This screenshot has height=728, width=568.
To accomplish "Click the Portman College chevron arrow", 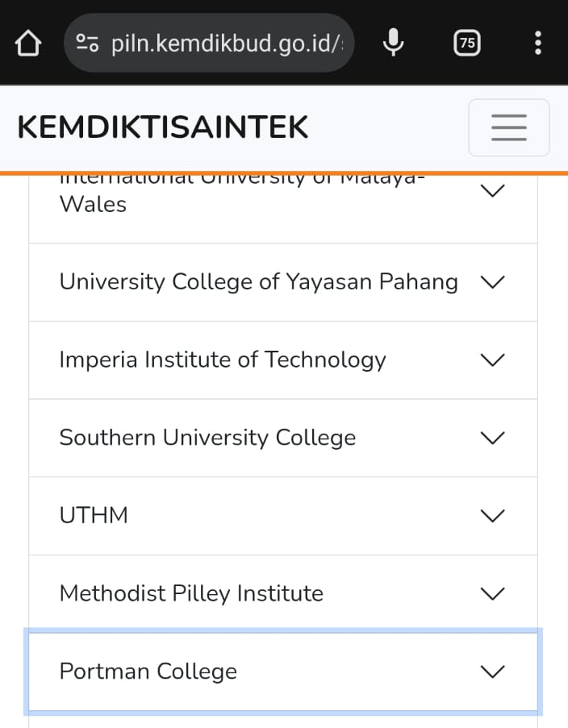I will (492, 672).
